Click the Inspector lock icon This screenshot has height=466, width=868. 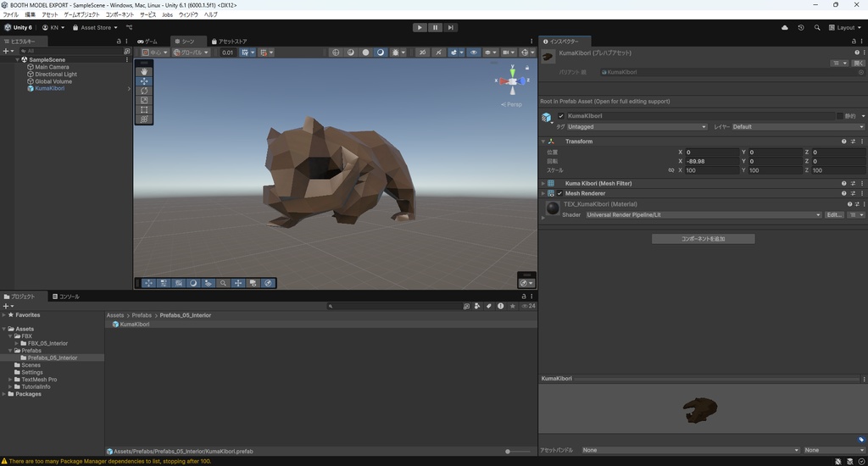coord(854,41)
